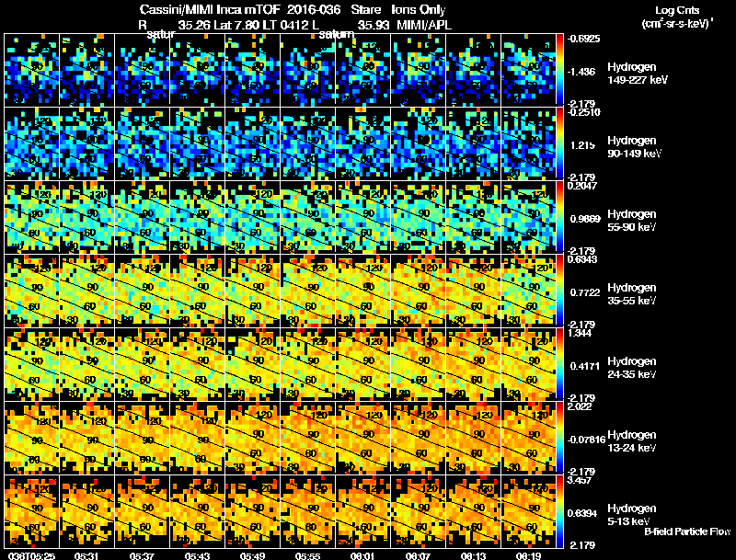Click the '05:55' time axis label

click(x=307, y=555)
